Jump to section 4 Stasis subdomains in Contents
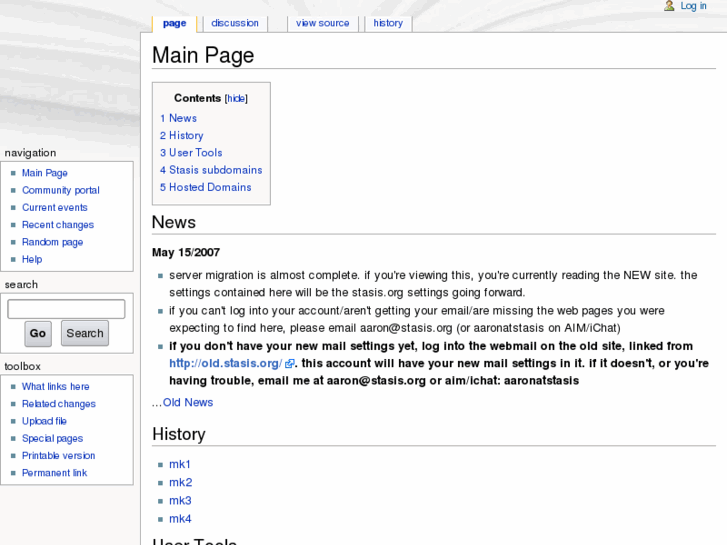The height and width of the screenshot is (545, 727). coord(211,170)
